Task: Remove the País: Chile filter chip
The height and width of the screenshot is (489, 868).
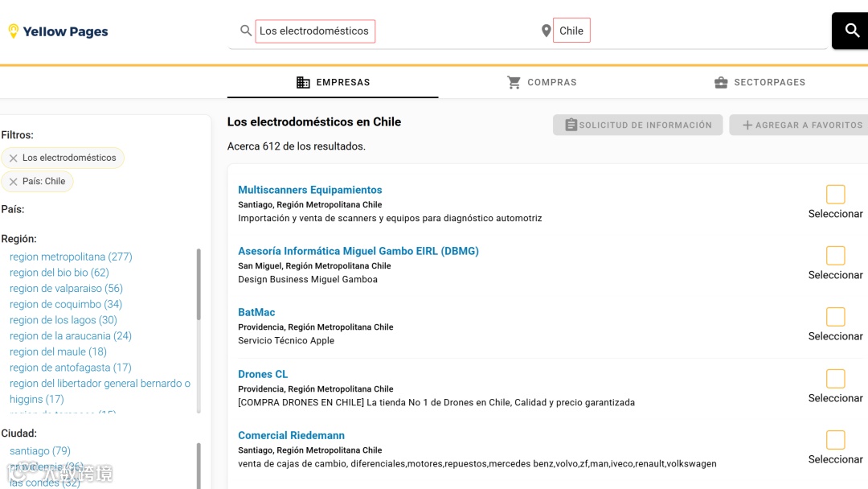Action: tap(14, 182)
